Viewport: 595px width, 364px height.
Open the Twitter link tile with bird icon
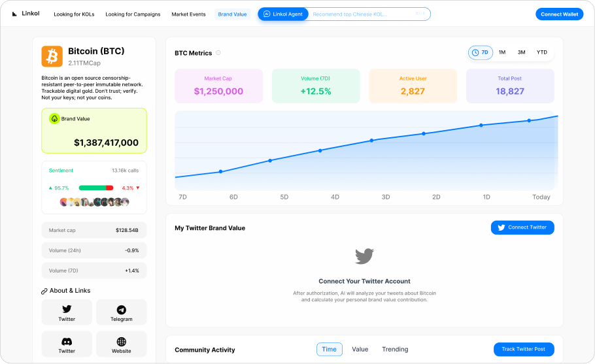click(x=67, y=312)
